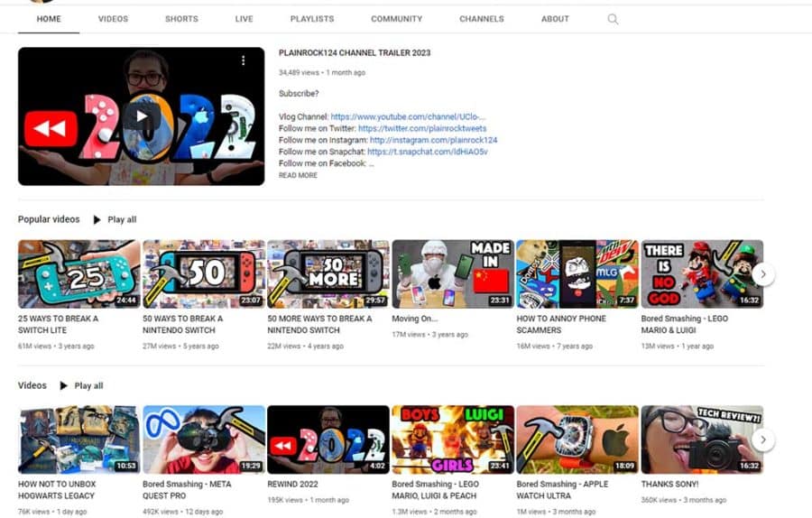The height and width of the screenshot is (518, 812).
Task: Open the trailer video three-dot menu
Action: (243, 60)
